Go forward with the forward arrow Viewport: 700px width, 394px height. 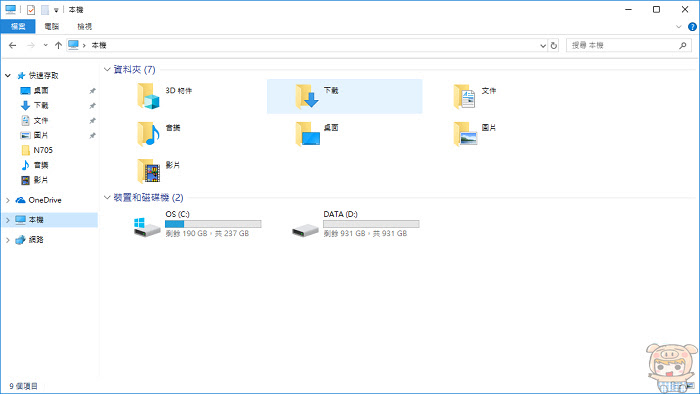point(31,45)
